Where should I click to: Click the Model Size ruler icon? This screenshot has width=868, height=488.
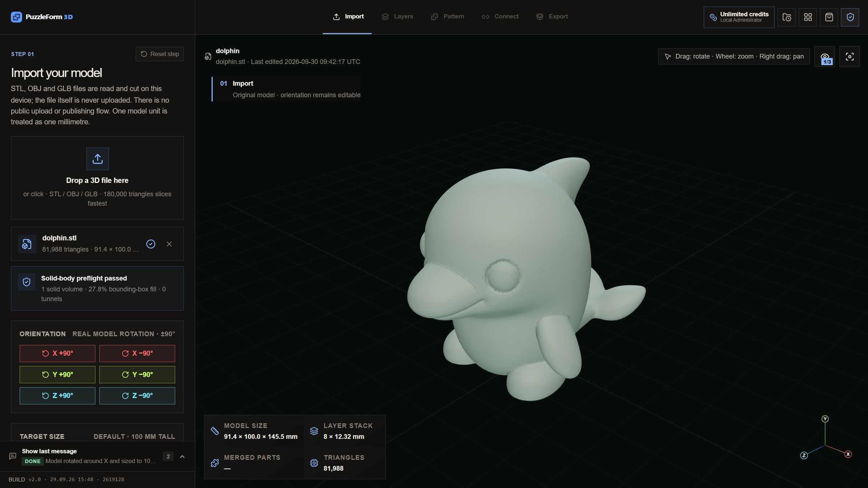(x=215, y=431)
